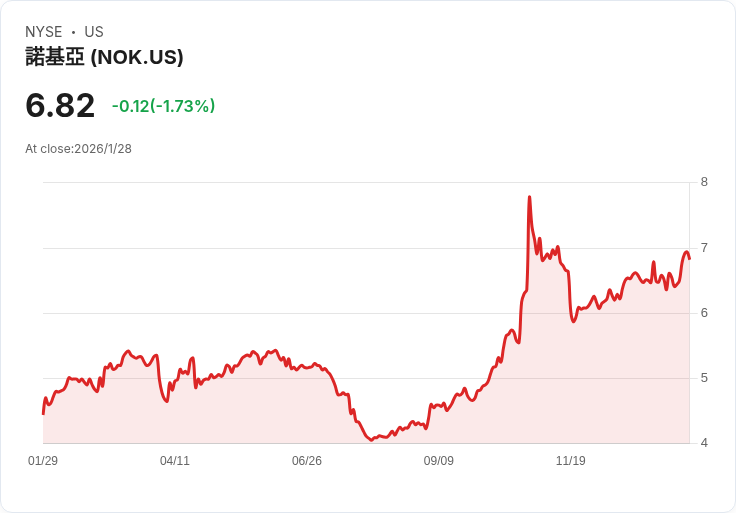
Task: Click the current price 6.82
Action: tap(60, 105)
